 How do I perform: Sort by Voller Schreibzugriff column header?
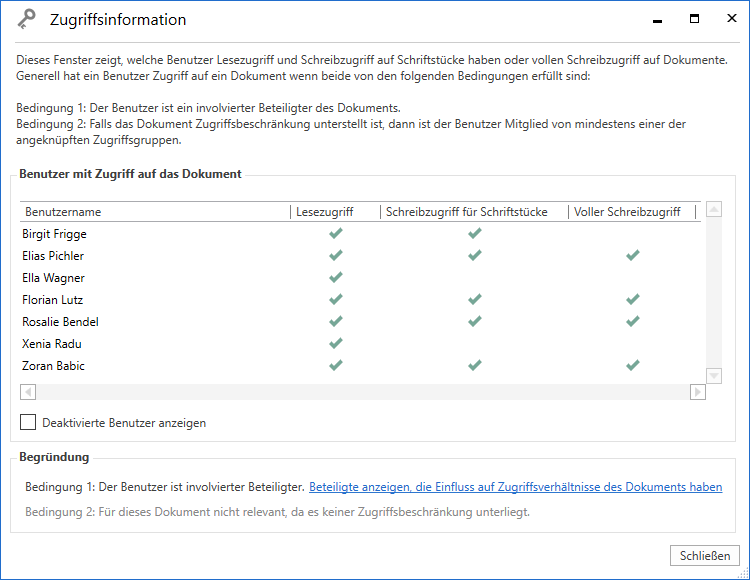tap(630, 212)
